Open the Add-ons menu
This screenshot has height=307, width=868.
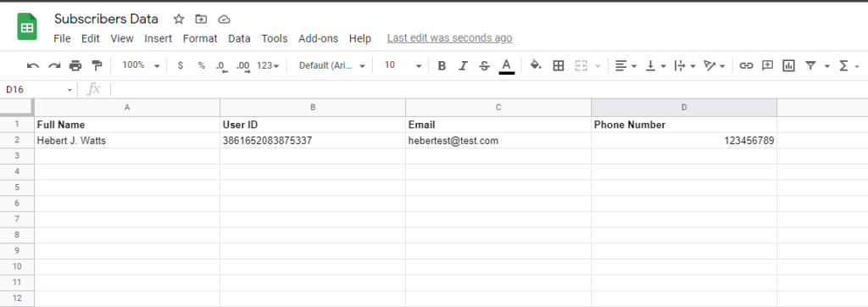click(x=319, y=38)
